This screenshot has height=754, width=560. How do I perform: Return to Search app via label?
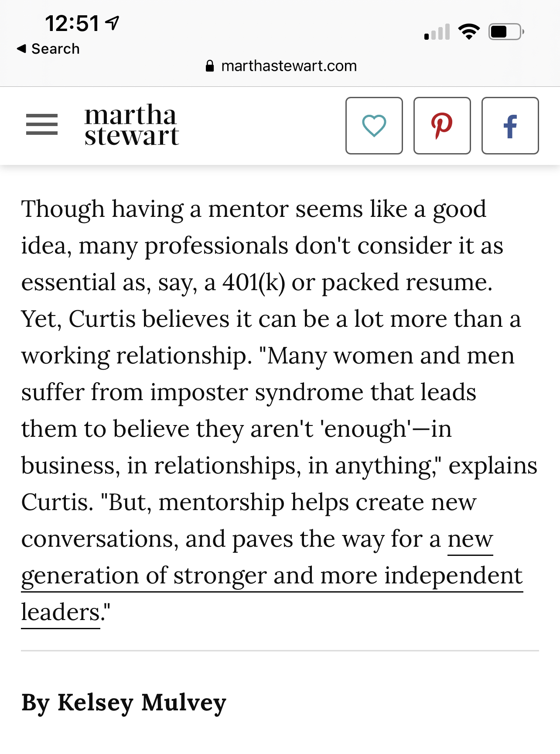[x=55, y=48]
